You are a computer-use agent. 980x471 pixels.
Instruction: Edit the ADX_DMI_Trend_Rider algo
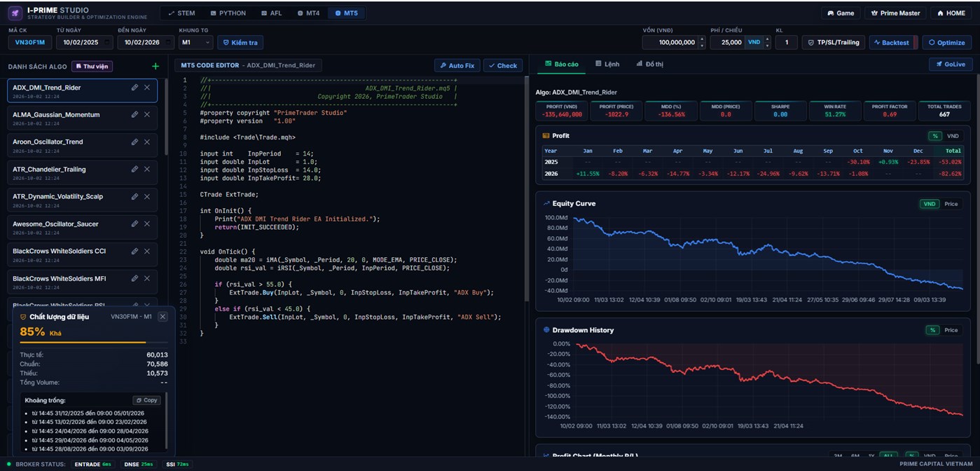[x=134, y=88]
